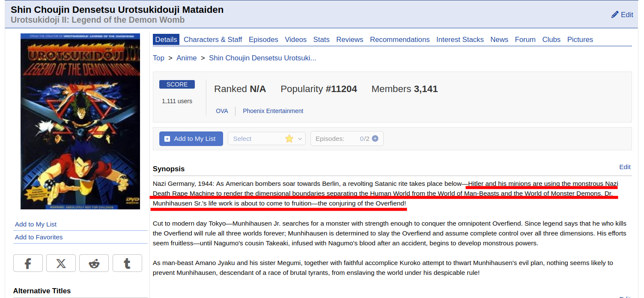The width and height of the screenshot is (644, 298).
Task: Open the score Select dropdown
Action: point(267,139)
